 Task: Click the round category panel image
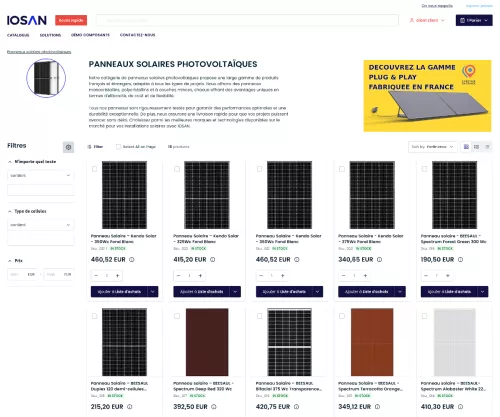coord(46,78)
